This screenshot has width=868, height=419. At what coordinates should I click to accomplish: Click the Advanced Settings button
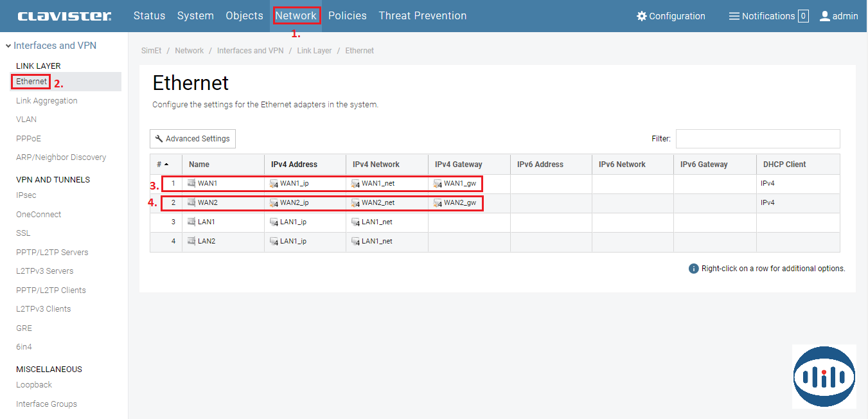193,139
